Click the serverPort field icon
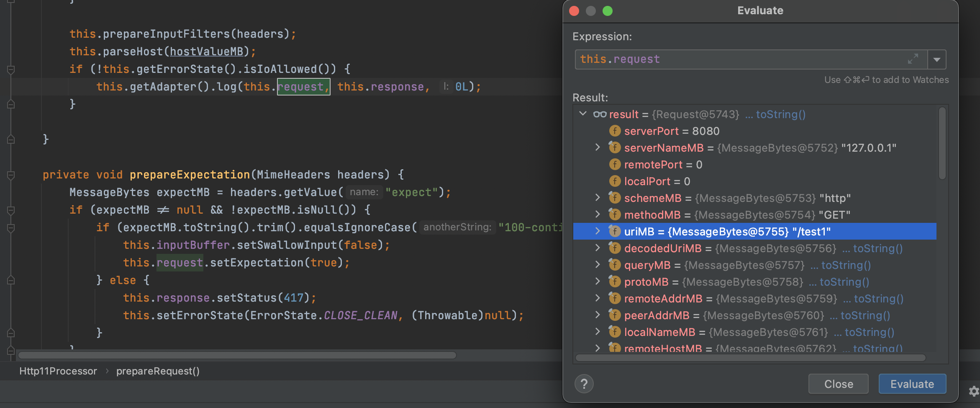The height and width of the screenshot is (408, 980). coord(614,131)
